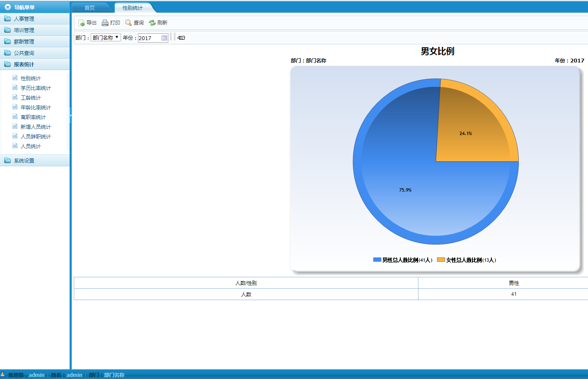The height and width of the screenshot is (379, 588).
Task: Open the calendar picker icon in year field
Action: tap(164, 38)
